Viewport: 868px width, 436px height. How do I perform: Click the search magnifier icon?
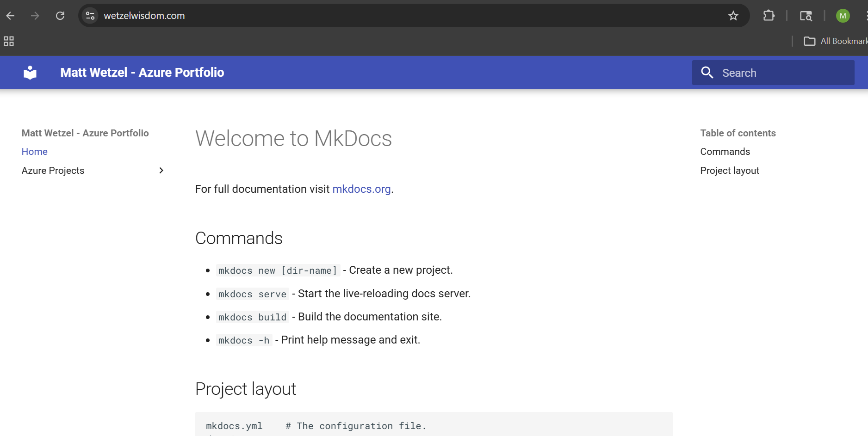tap(707, 73)
